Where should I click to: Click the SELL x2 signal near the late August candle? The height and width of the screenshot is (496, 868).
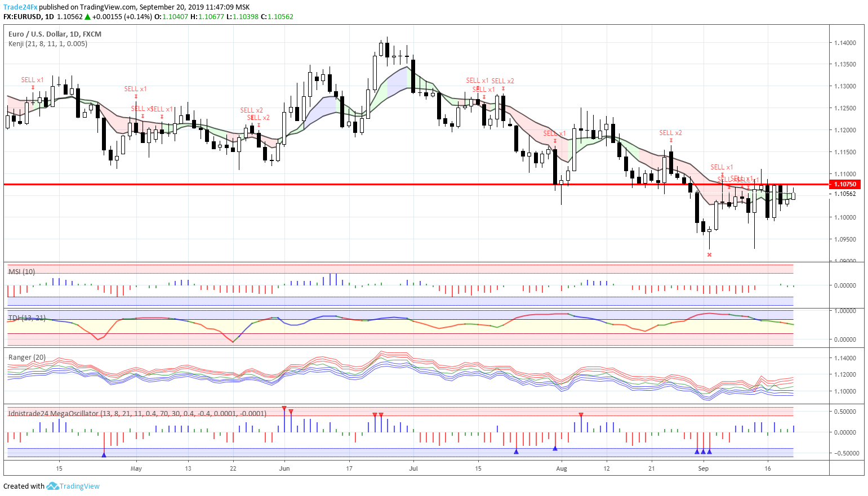click(x=671, y=133)
